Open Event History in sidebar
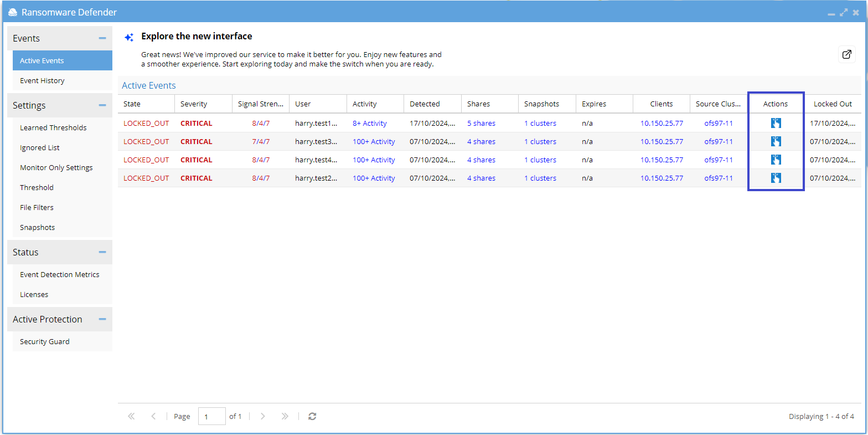The image size is (868, 435). [63, 80]
